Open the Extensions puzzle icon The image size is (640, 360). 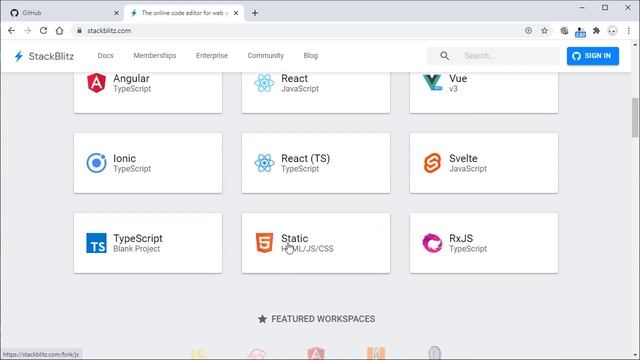point(596,31)
